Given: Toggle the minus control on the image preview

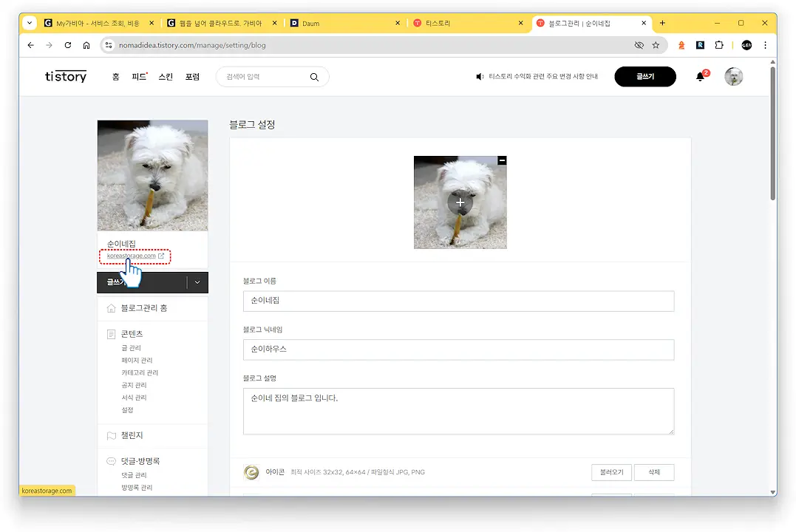Looking at the screenshot, I should tap(502, 160).
